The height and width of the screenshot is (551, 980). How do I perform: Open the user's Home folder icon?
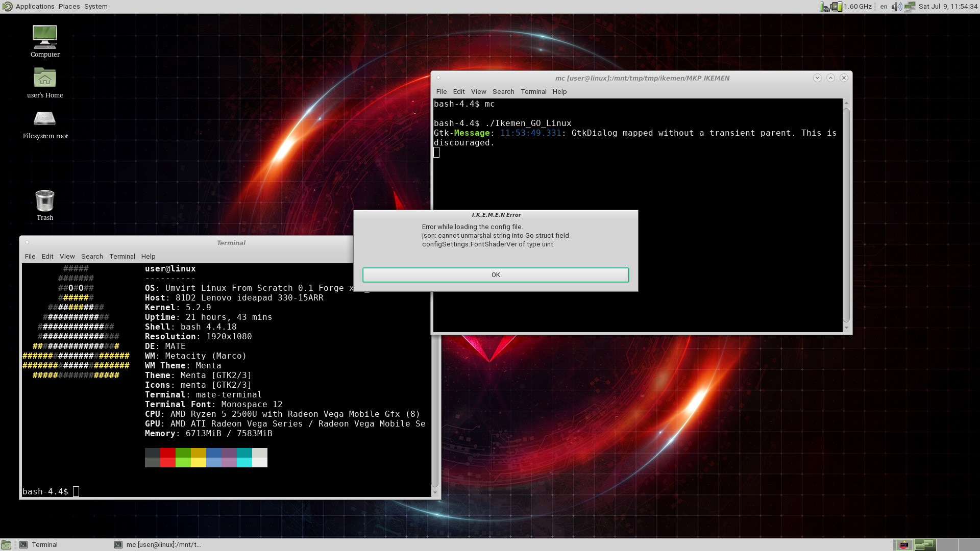[45, 79]
